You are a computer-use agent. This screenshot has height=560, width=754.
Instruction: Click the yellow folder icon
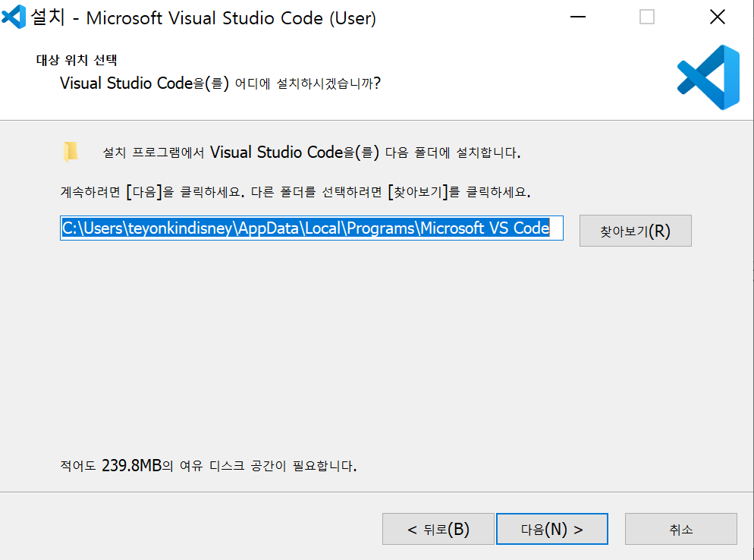(71, 152)
